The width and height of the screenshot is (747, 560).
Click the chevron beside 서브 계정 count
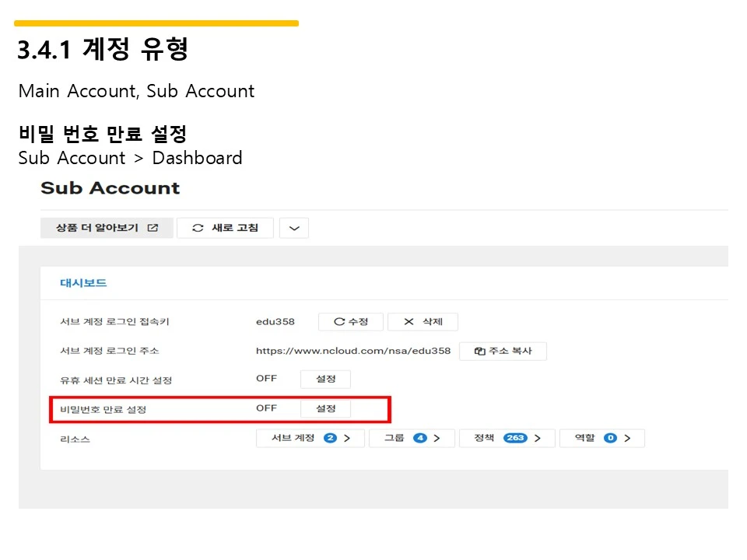click(347, 438)
